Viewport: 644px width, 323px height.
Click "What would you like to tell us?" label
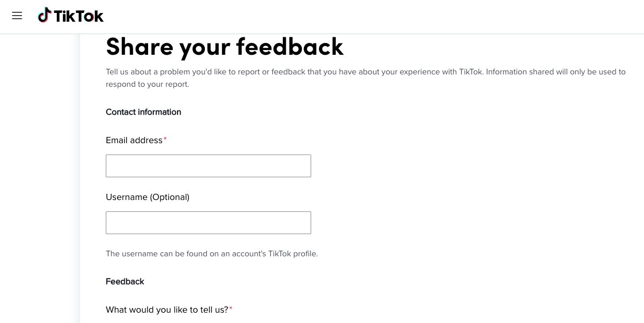click(167, 310)
